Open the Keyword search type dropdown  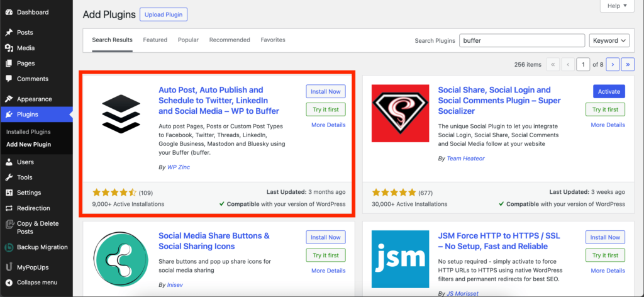[x=609, y=41]
